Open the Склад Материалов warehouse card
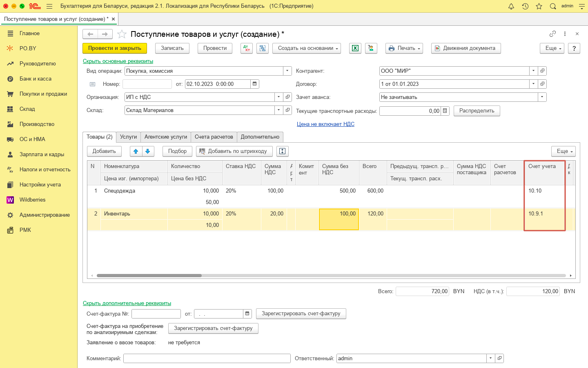The height and width of the screenshot is (368, 588). click(288, 110)
